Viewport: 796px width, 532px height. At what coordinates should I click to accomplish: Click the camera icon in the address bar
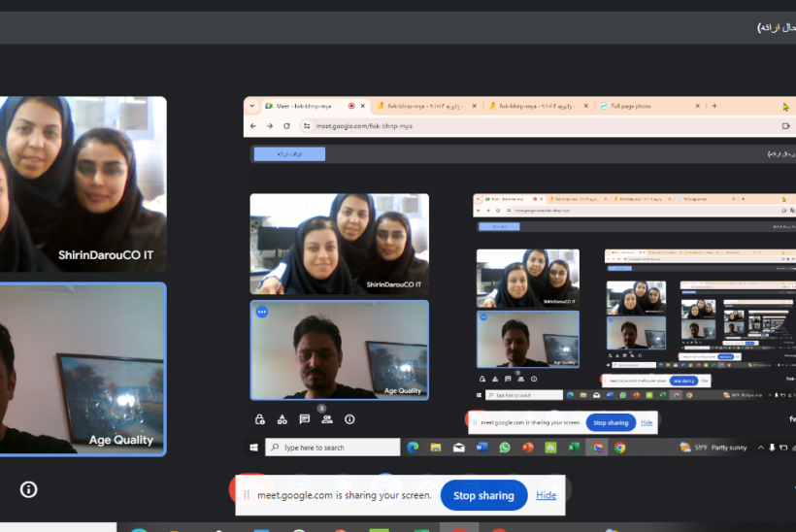785,126
